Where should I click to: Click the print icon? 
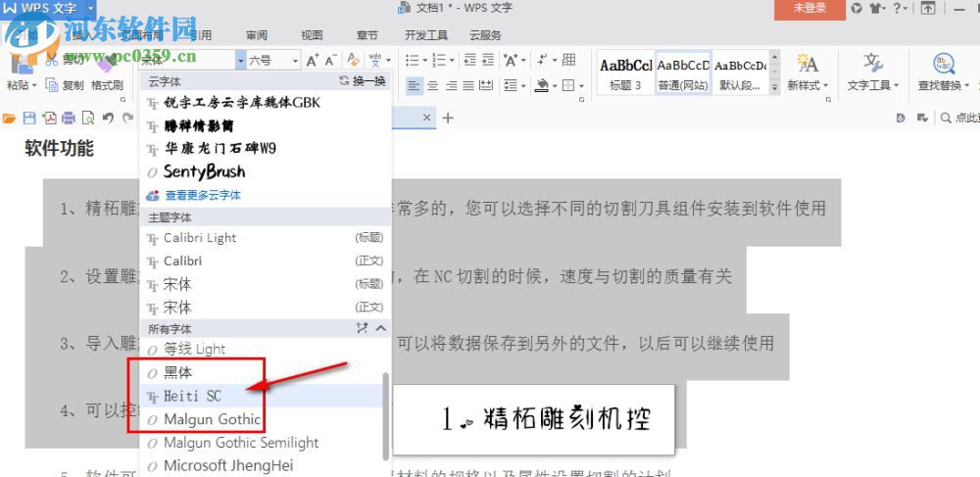[69, 118]
